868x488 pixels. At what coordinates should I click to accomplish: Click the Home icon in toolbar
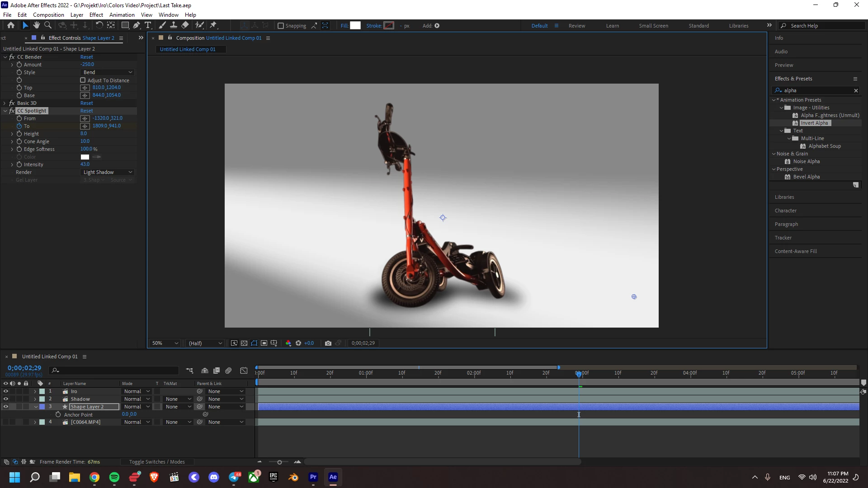coord(11,25)
